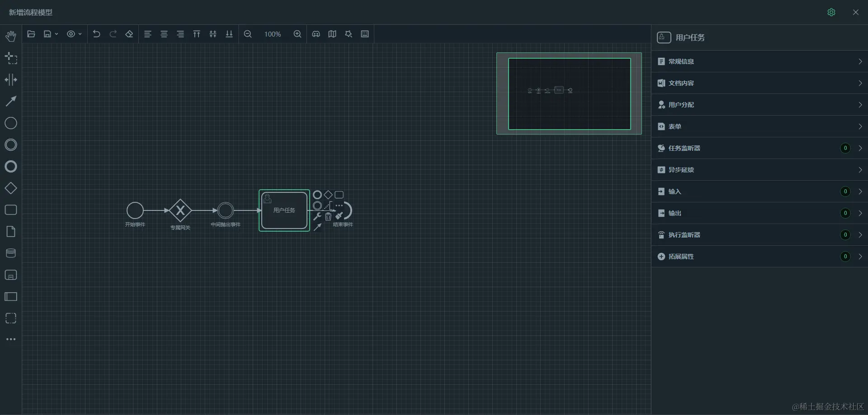Select the 中间抛出事件 node on canvas
The width and height of the screenshot is (868, 415).
[x=225, y=210]
